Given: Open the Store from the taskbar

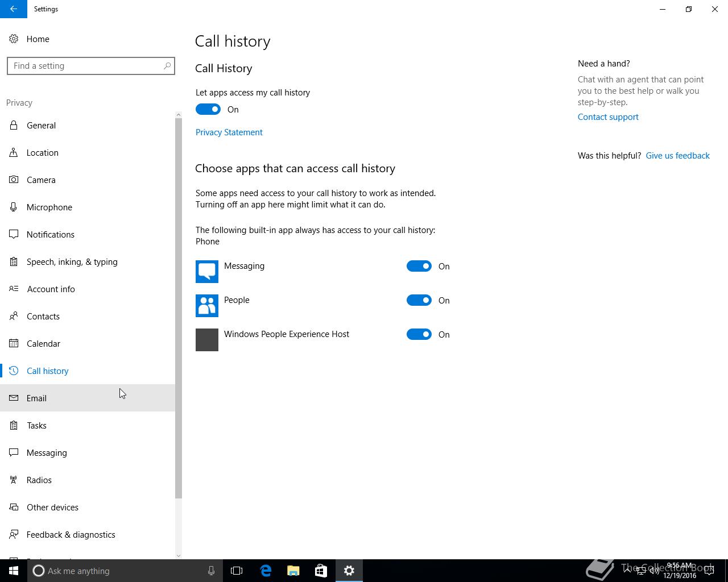Looking at the screenshot, I should (x=321, y=571).
